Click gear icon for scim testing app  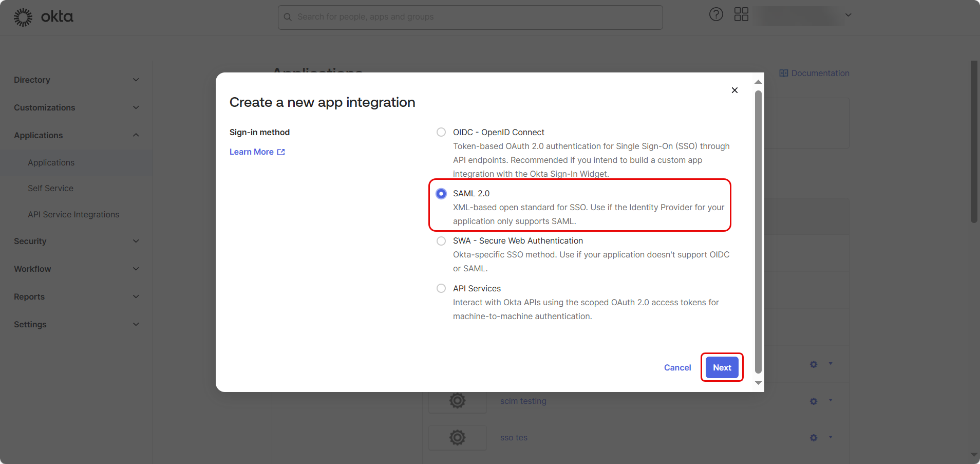[814, 401]
